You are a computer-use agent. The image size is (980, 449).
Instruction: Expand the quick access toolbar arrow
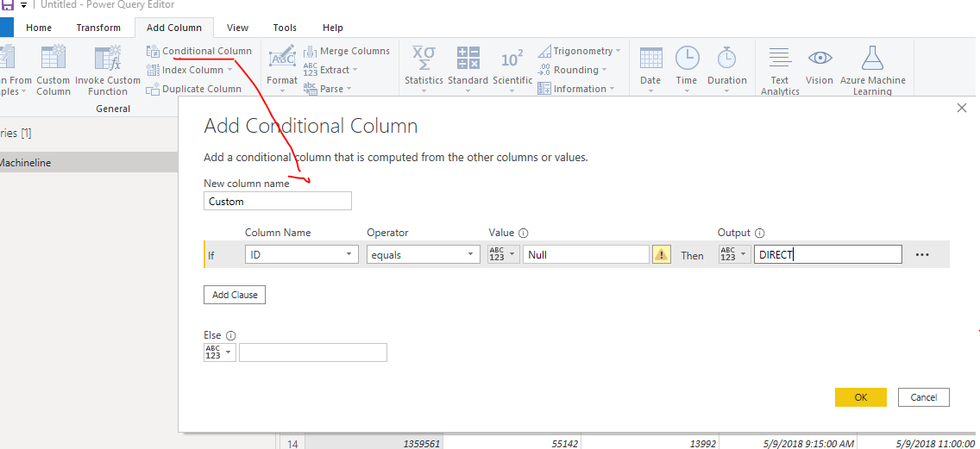click(x=24, y=5)
